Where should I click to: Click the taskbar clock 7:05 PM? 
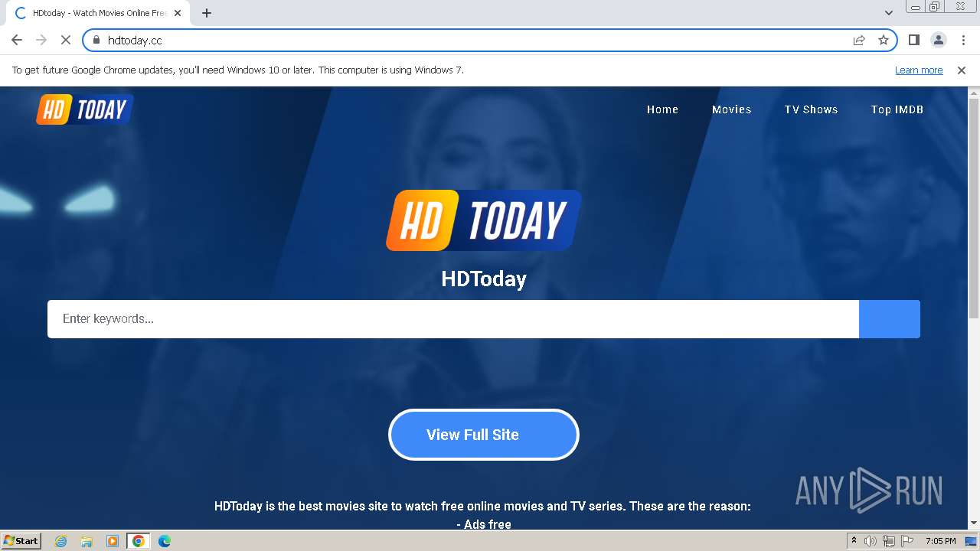940,541
